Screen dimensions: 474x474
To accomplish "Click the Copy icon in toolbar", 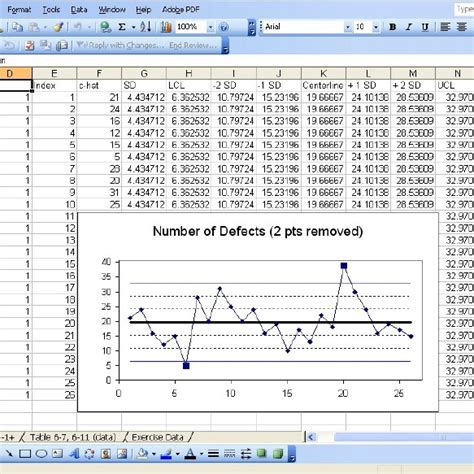I will point(17,27).
